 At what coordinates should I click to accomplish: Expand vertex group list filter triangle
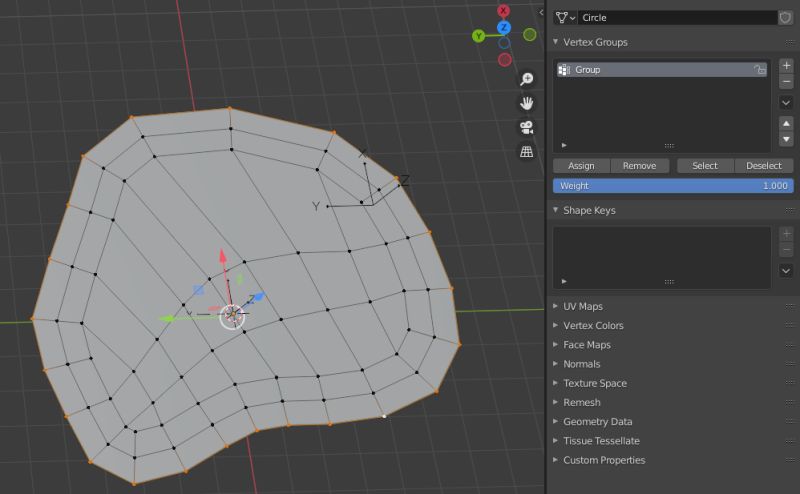[564, 145]
